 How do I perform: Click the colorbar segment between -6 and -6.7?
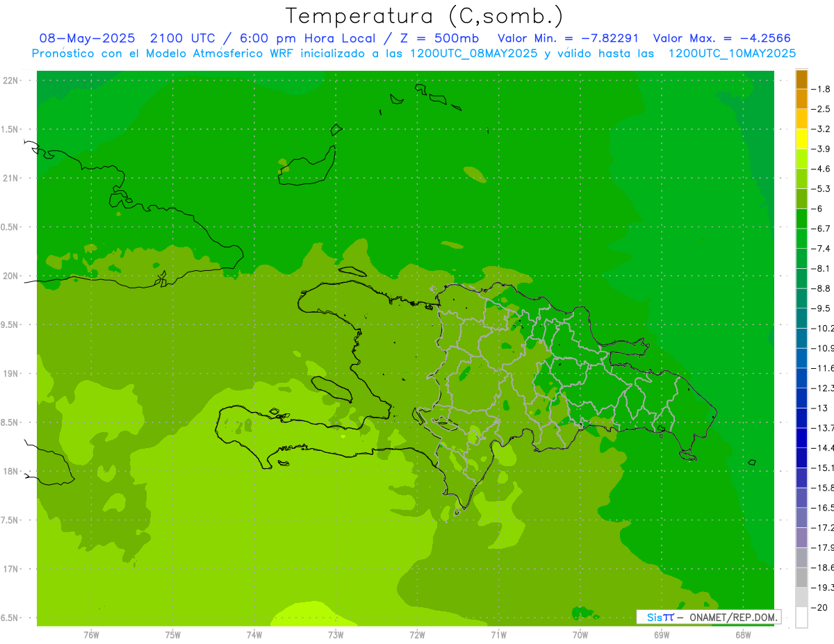click(801, 218)
